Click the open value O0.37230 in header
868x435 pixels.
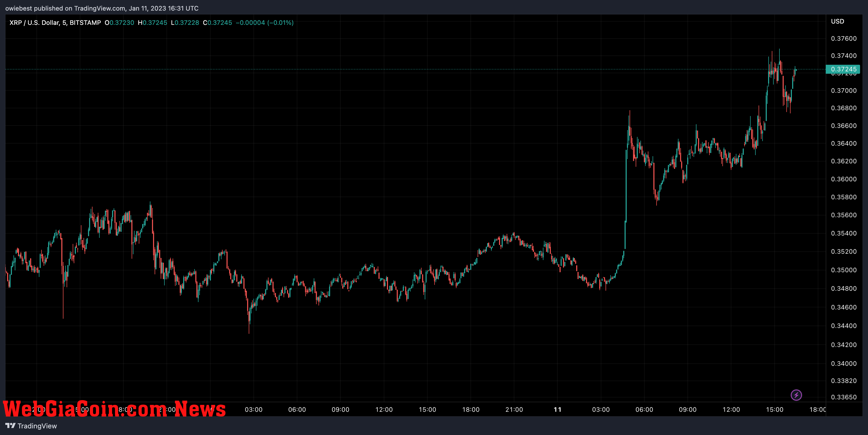119,22
